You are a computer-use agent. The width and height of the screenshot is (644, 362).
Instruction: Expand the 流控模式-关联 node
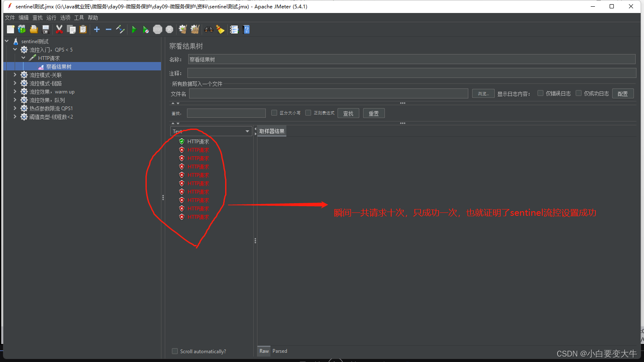(x=15, y=75)
